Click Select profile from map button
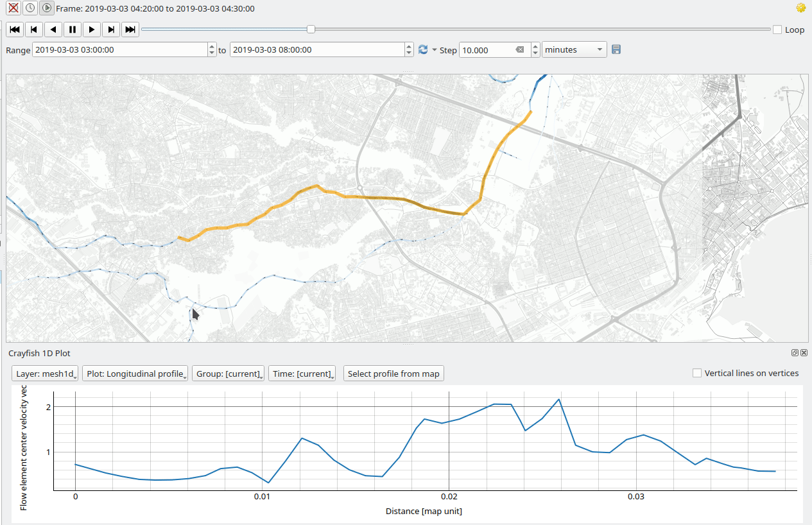Viewport: 812px width, 525px height. (x=393, y=374)
